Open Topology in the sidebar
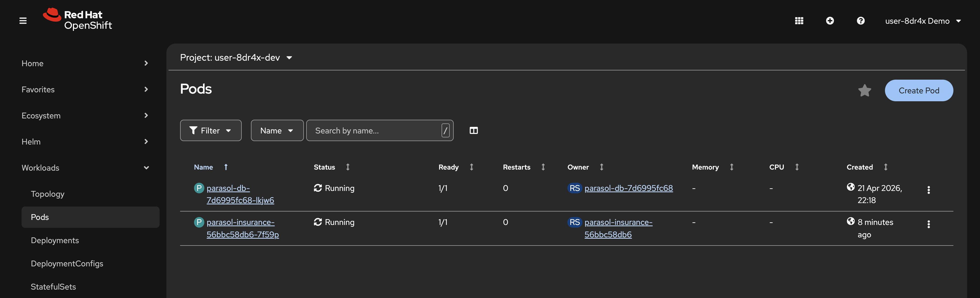980x298 pixels. pyautogui.click(x=48, y=194)
